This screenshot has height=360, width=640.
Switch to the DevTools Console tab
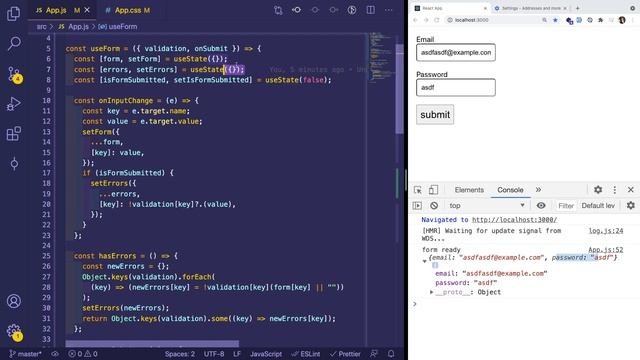click(x=510, y=190)
